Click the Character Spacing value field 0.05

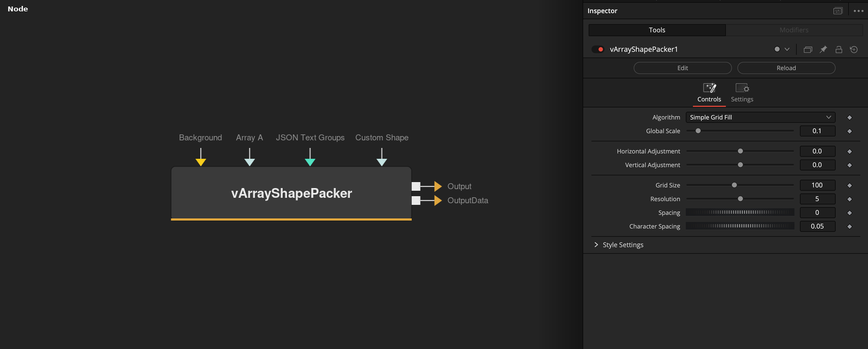[817, 226]
